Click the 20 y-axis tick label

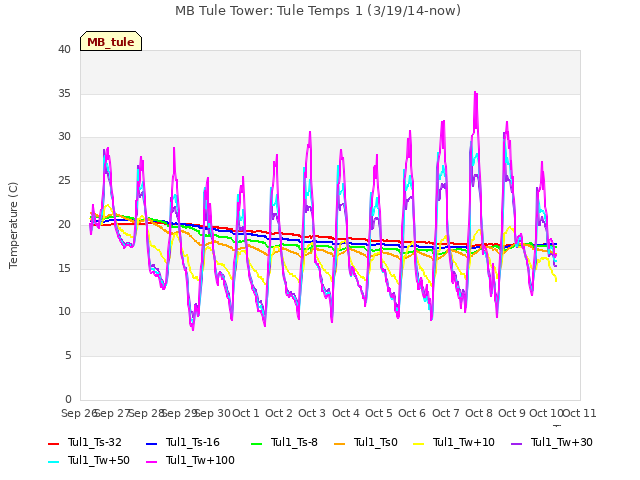[x=64, y=224]
